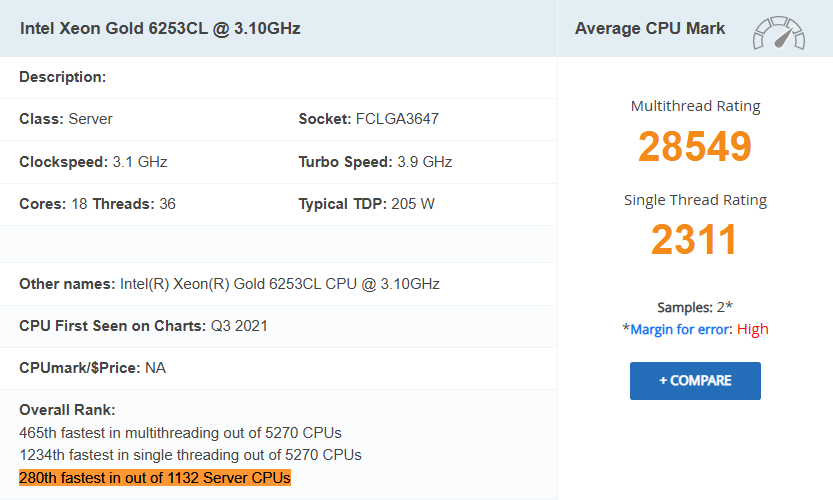Click the Multithread Rating score 28549
The height and width of the screenshot is (500, 833).
[695, 146]
